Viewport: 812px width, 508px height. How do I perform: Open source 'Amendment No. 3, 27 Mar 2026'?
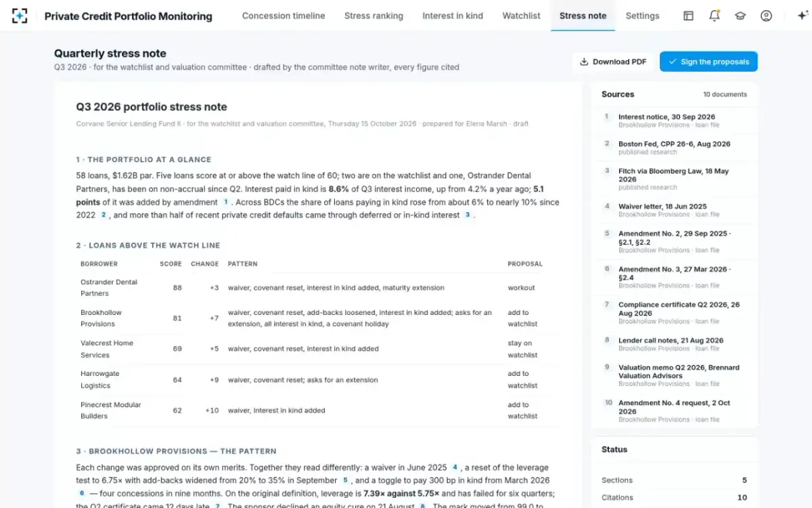click(674, 277)
